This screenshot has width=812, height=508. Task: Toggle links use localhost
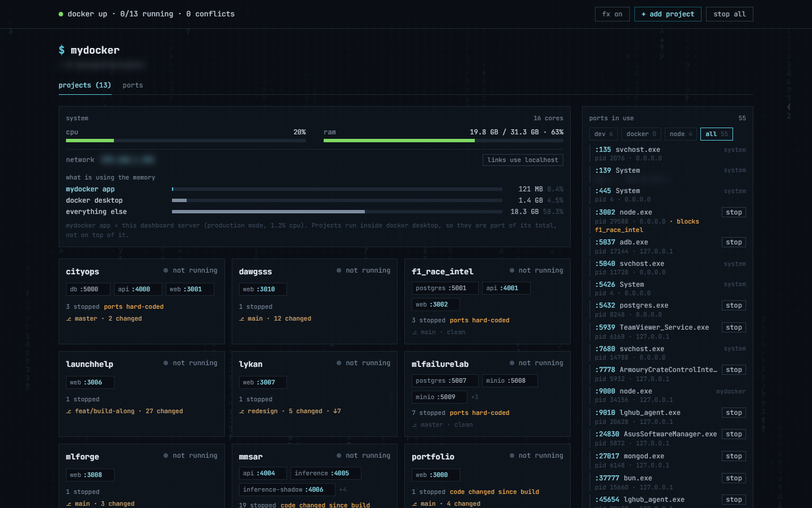[523, 160]
